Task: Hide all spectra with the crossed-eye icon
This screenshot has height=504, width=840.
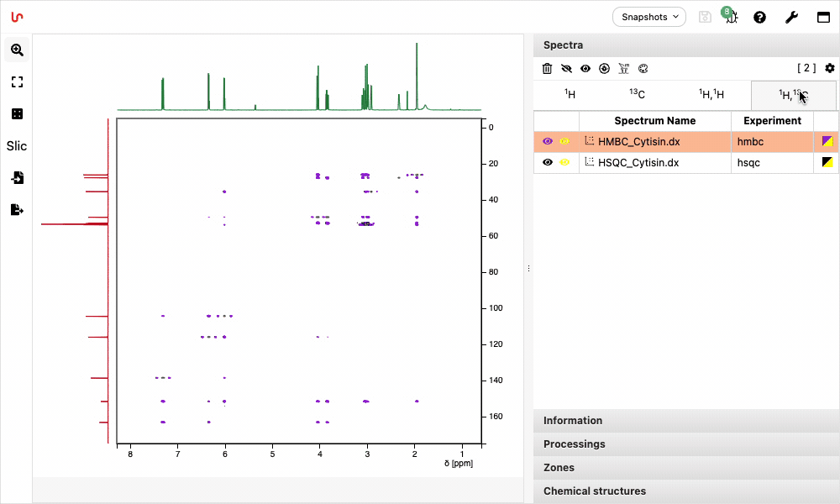Action: pyautogui.click(x=566, y=68)
